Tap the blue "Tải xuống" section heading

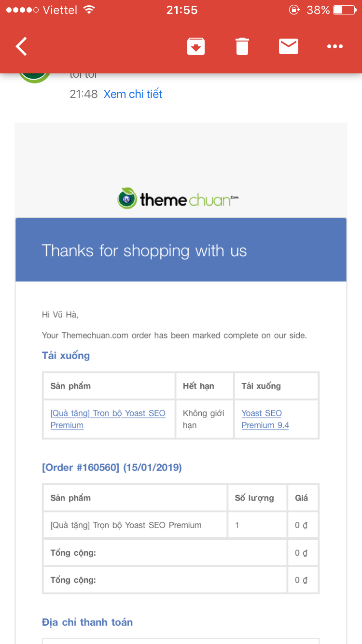point(66,356)
